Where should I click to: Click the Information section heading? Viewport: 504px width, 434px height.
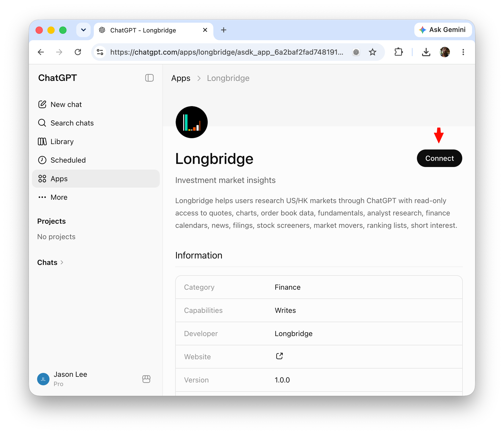click(x=199, y=255)
